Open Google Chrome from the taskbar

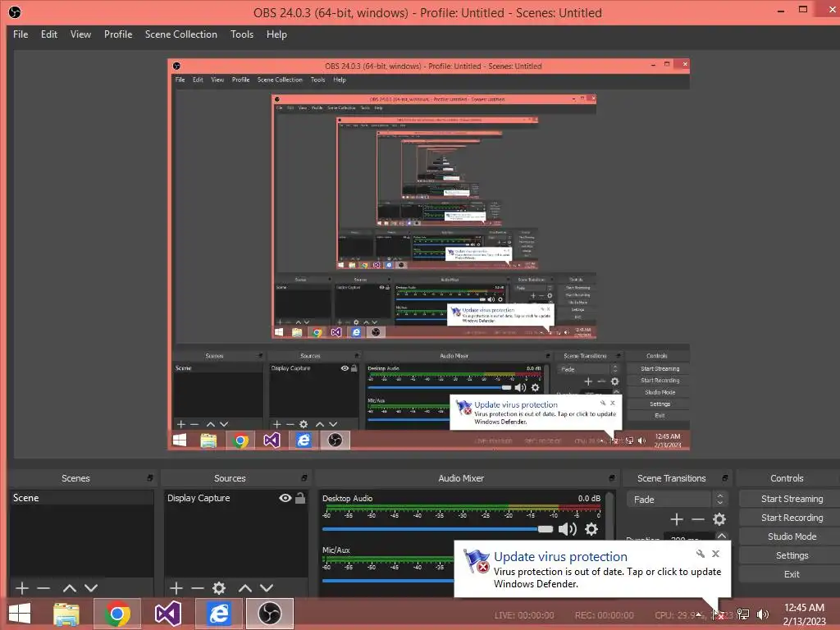point(117,614)
